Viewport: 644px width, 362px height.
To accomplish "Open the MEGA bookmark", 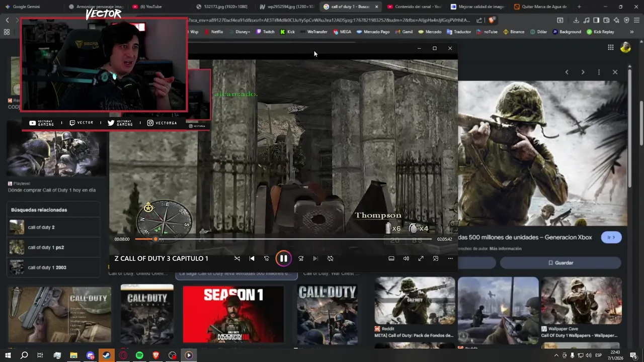I will click(x=342, y=32).
